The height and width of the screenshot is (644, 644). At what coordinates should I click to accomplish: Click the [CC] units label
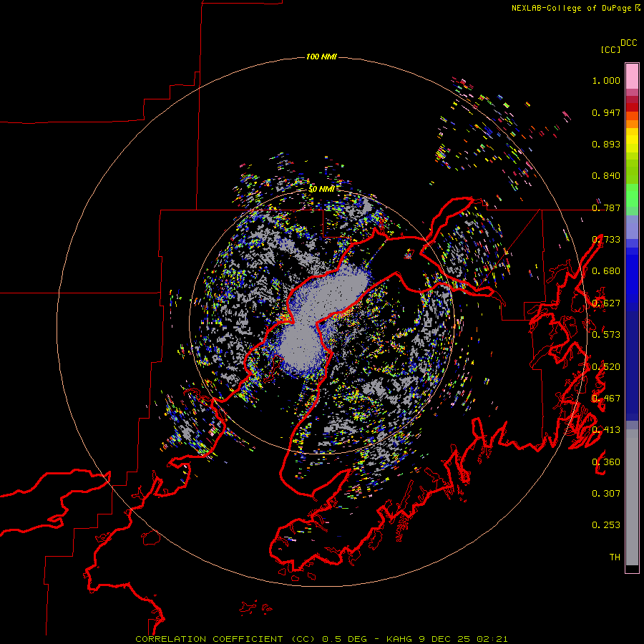610,49
